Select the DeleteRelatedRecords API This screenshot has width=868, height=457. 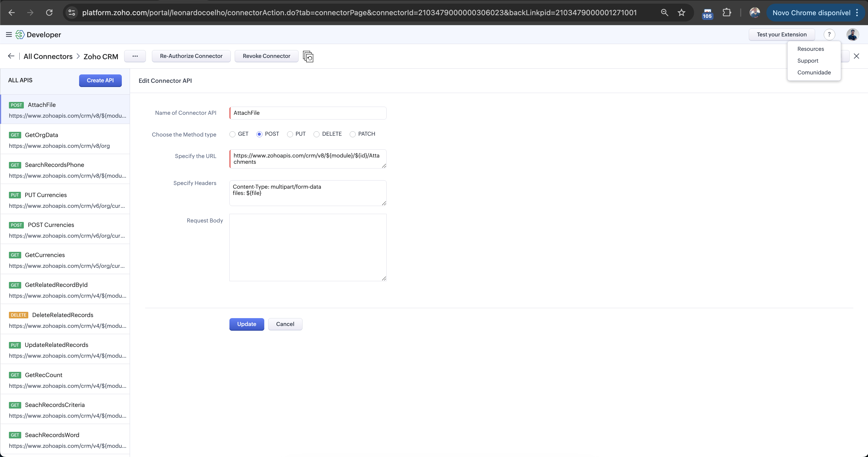pyautogui.click(x=65, y=319)
